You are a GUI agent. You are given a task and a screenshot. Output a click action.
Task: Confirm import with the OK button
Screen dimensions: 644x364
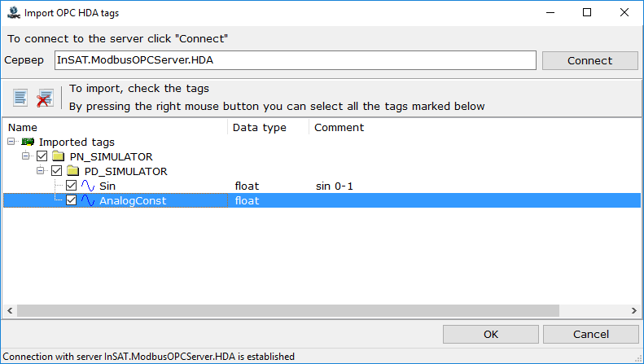point(491,335)
